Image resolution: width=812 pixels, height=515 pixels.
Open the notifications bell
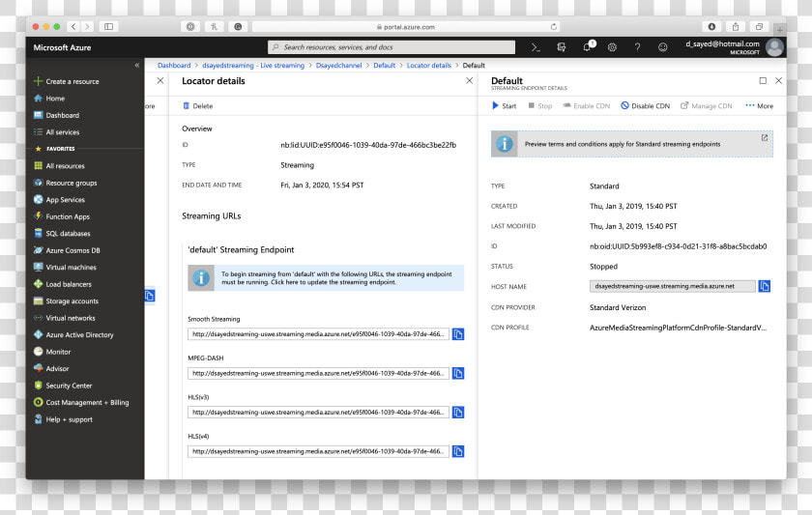pyautogui.click(x=588, y=47)
